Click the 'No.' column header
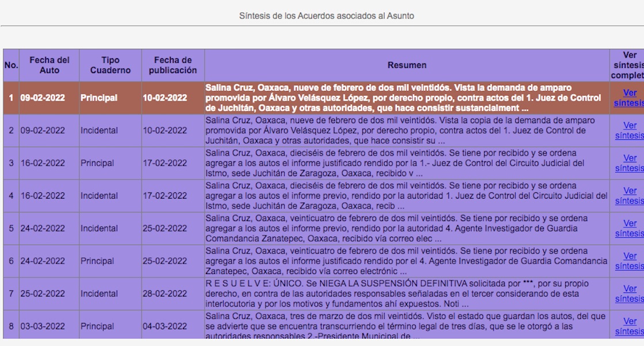Screen dimensions: 644x346 tap(11, 65)
